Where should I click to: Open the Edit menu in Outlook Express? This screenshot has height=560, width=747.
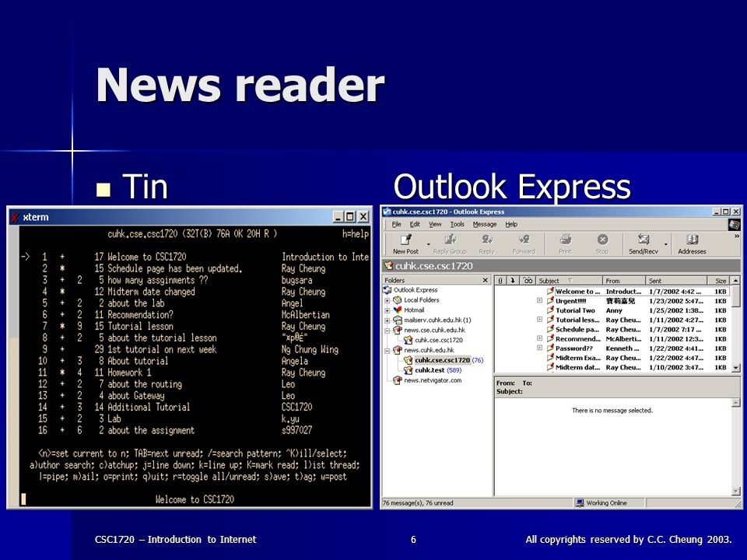(415, 224)
